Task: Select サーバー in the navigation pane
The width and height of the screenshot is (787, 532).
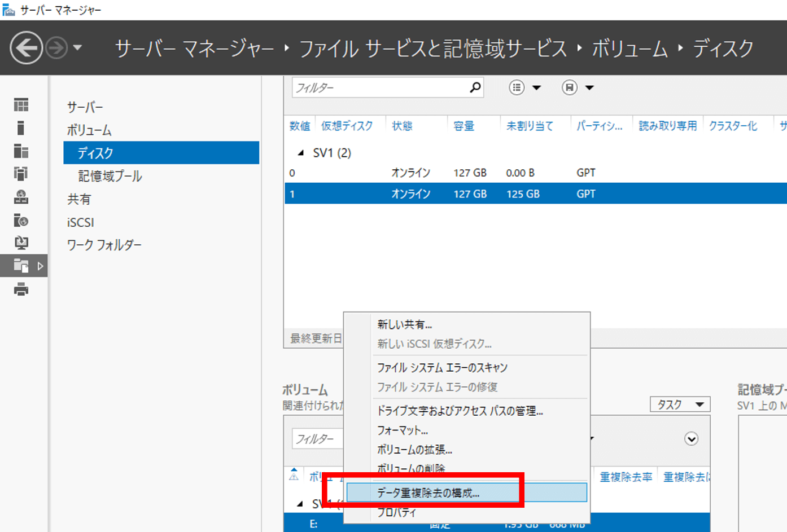Action: coord(85,107)
